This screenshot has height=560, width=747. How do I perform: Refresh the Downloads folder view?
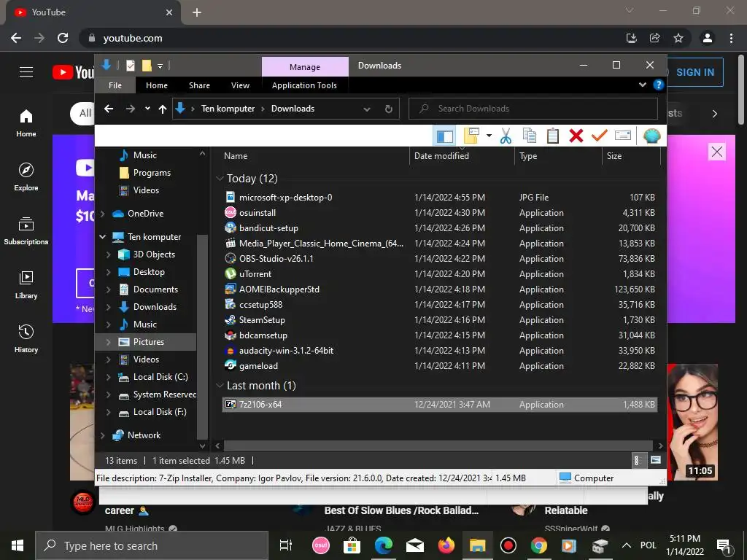pyautogui.click(x=389, y=109)
